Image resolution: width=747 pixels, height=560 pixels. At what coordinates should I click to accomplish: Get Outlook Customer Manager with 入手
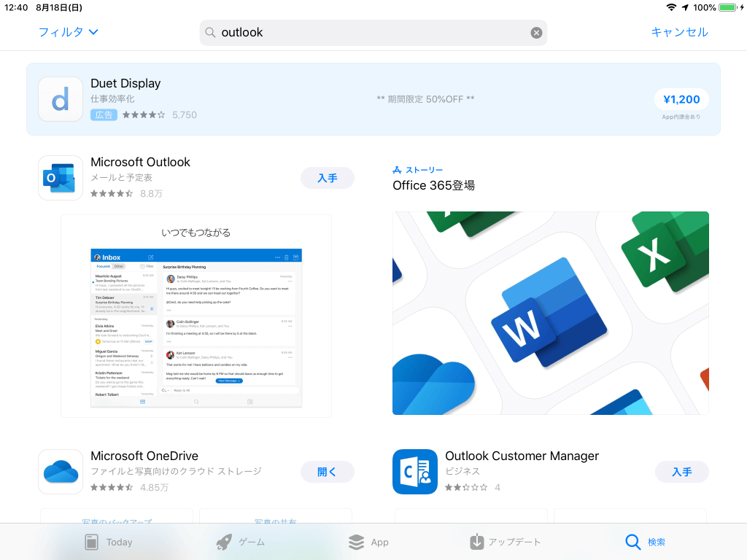pyautogui.click(x=682, y=472)
